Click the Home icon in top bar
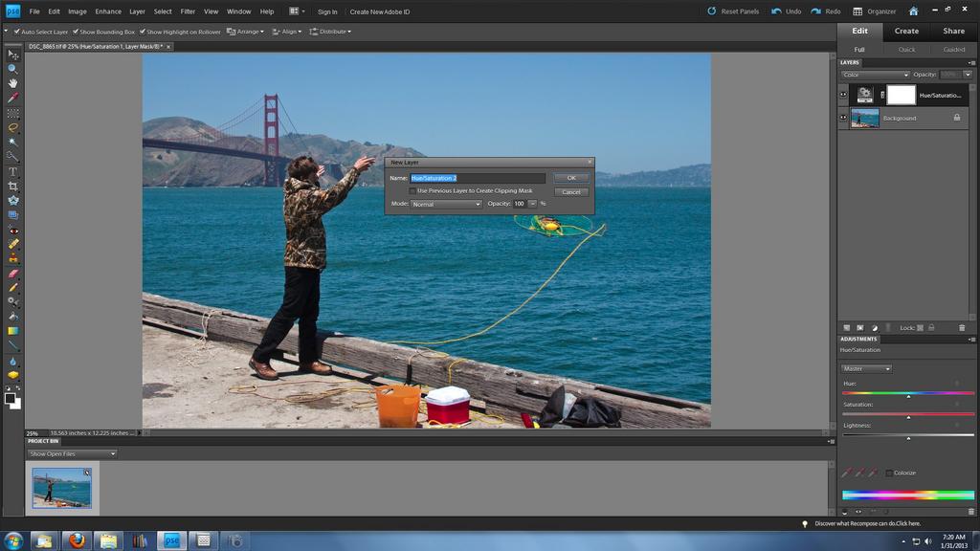This screenshot has width=980, height=551. pos(913,11)
